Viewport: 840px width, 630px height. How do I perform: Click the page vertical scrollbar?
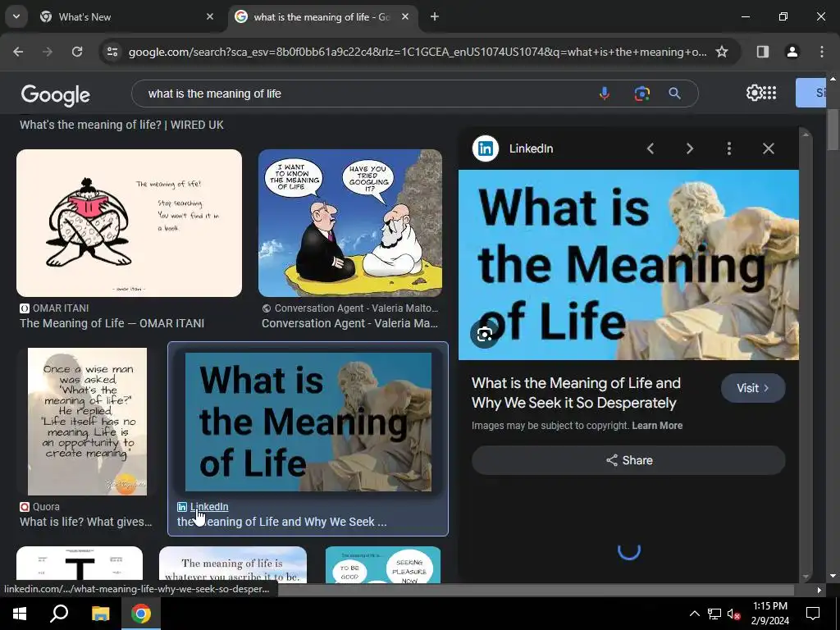coord(833,129)
